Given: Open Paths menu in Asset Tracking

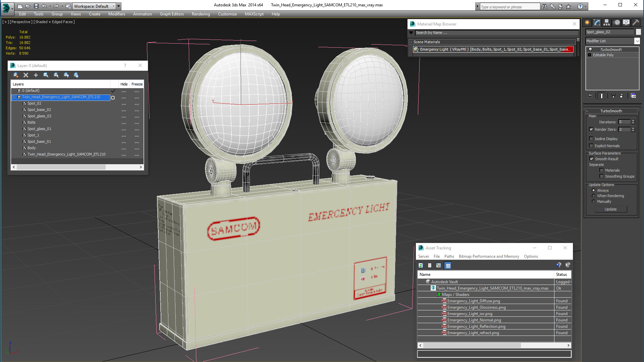Looking at the screenshot, I should point(449,256).
